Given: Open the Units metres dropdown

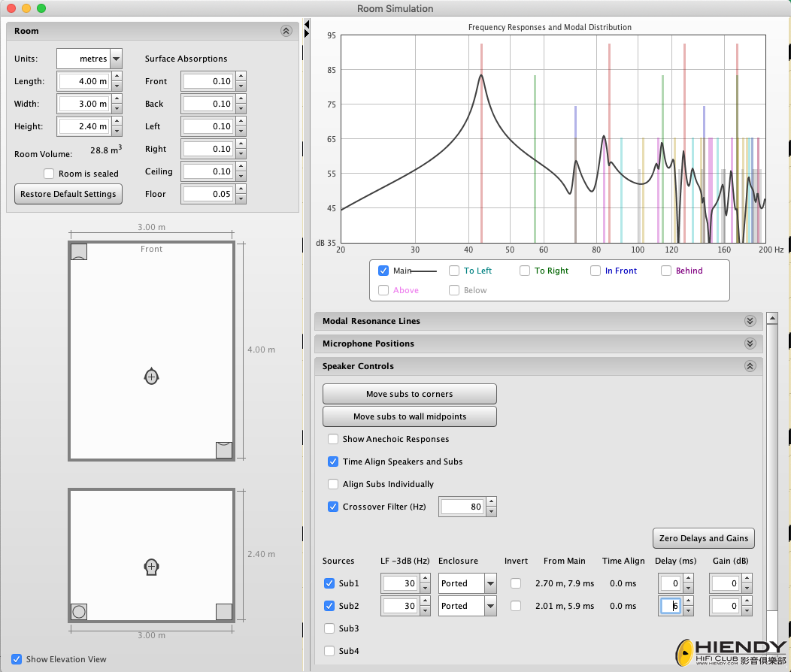Looking at the screenshot, I should tap(89, 59).
